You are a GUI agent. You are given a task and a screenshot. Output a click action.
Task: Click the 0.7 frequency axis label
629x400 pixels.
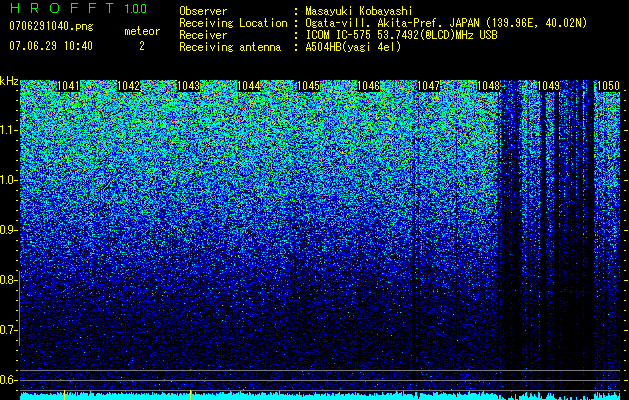tap(9, 330)
